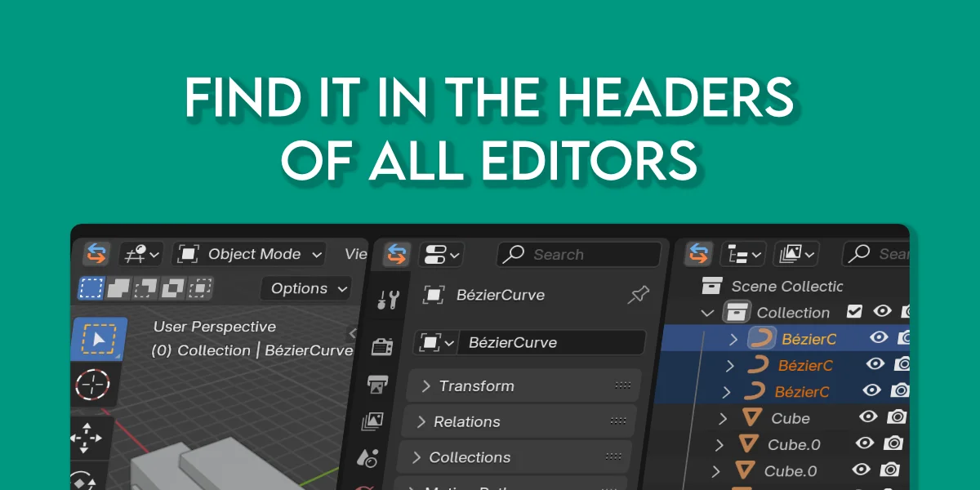Select the Cursor tool in the viewport toolbar
Viewport: 980px width, 490px height.
tap(95, 385)
